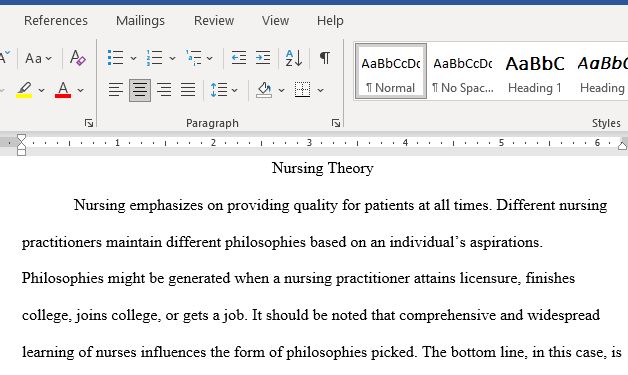Click the Shading paint bucket icon
This screenshot has width=628, height=375.
[x=264, y=90]
